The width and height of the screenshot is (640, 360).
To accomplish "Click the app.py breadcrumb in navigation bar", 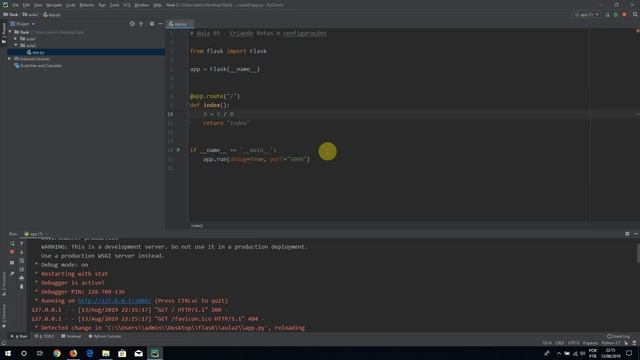I will (52, 15).
